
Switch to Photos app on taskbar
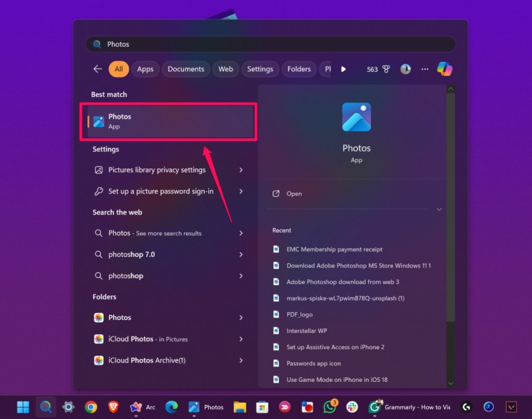click(x=206, y=407)
